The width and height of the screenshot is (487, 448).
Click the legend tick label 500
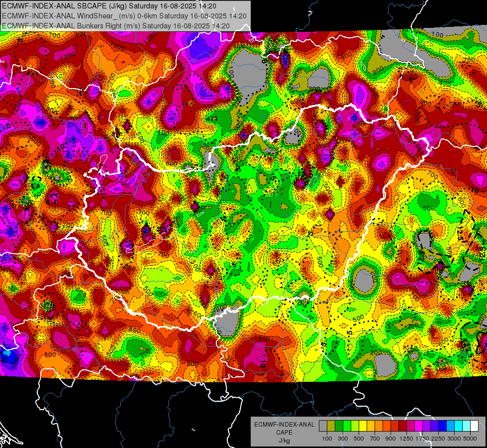359,439
